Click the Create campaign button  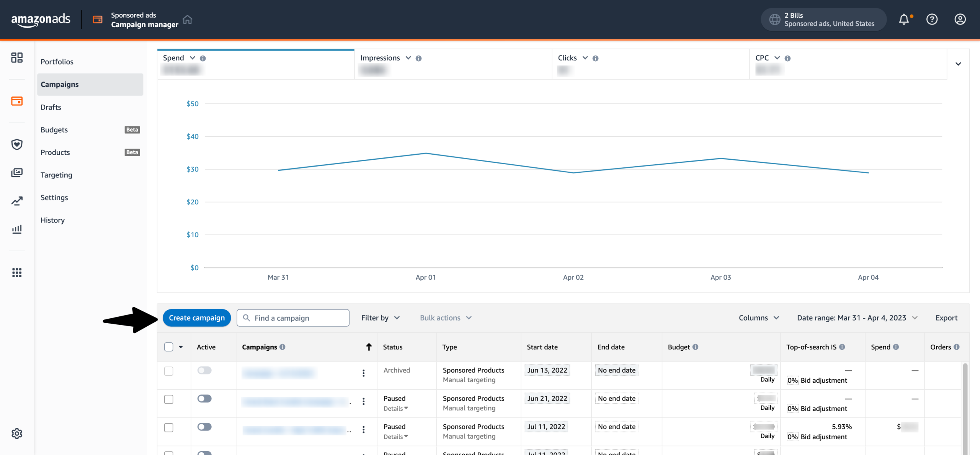pyautogui.click(x=197, y=318)
